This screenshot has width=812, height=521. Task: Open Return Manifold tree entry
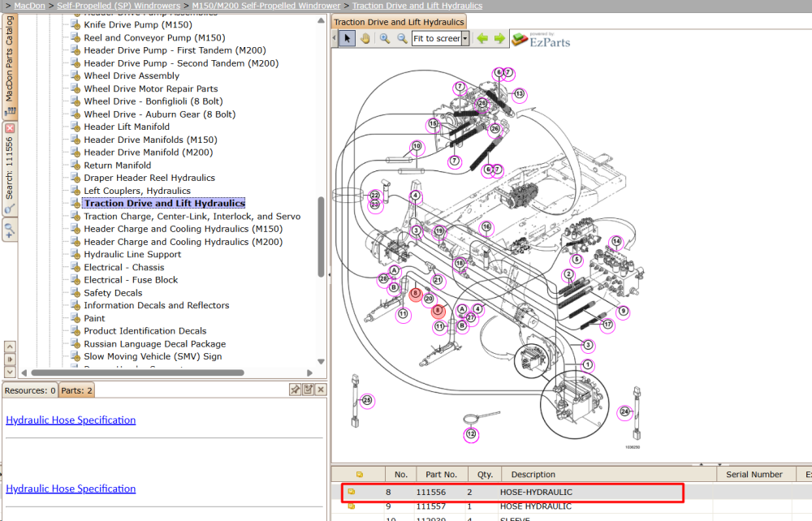click(118, 165)
